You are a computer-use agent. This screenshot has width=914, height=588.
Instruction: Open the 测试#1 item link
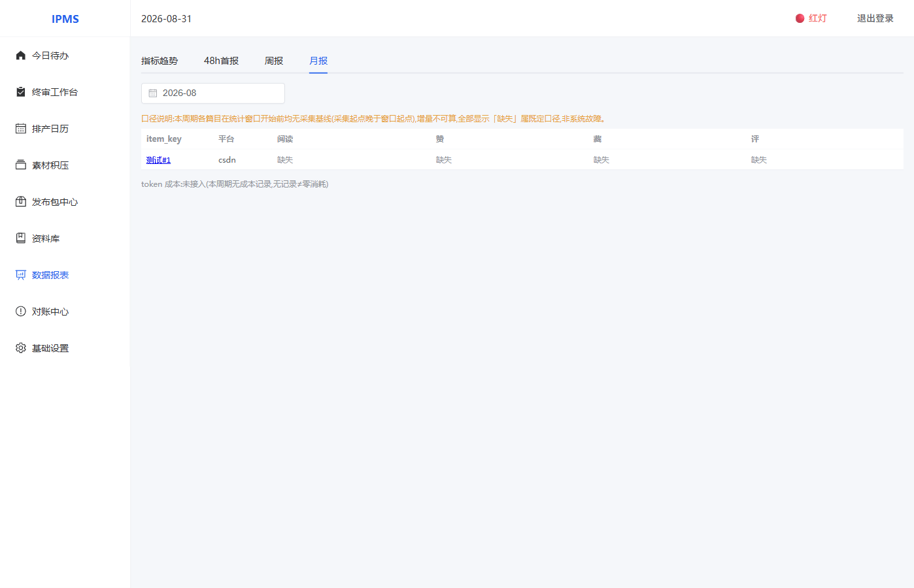pos(158,160)
